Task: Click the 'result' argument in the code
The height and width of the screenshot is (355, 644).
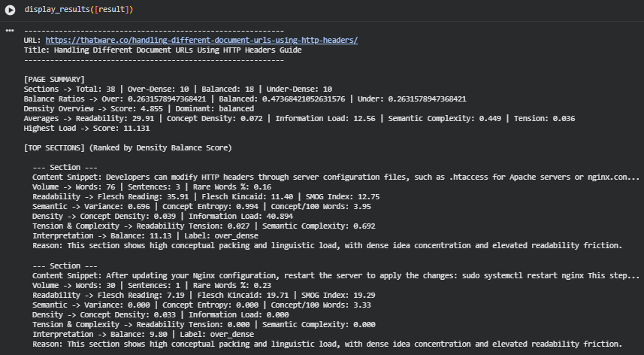Action: point(113,9)
